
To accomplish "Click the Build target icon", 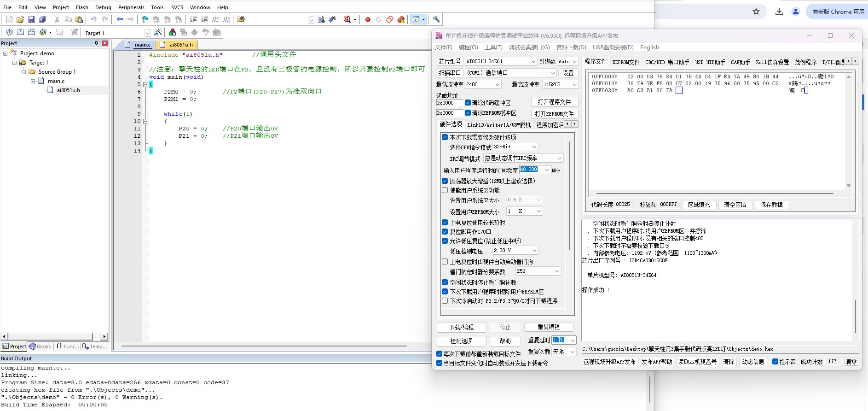I will coord(20,32).
